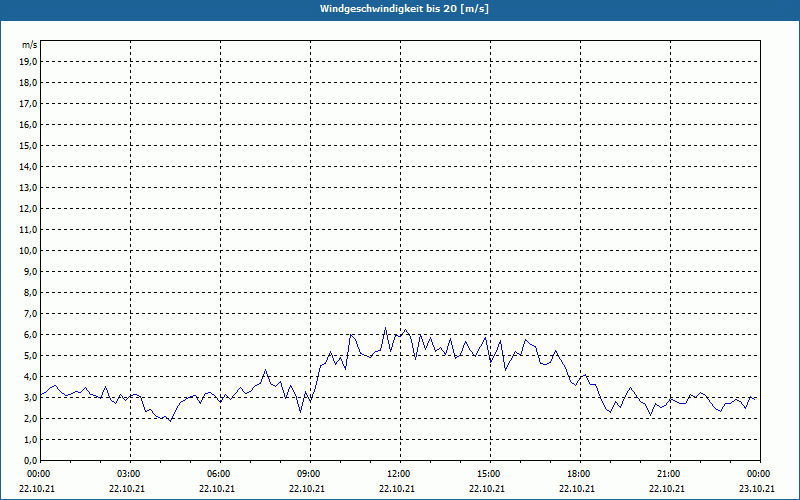Select the '22.10.21' date under 09:00

click(307, 489)
